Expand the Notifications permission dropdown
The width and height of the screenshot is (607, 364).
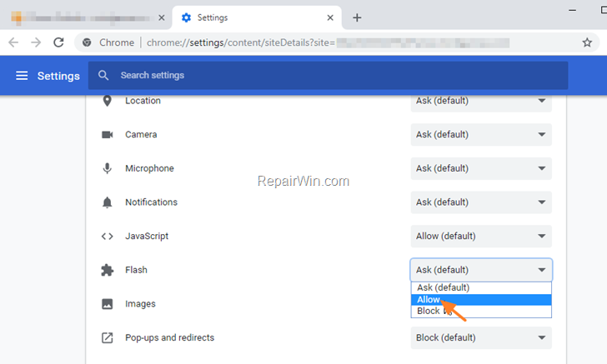481,202
